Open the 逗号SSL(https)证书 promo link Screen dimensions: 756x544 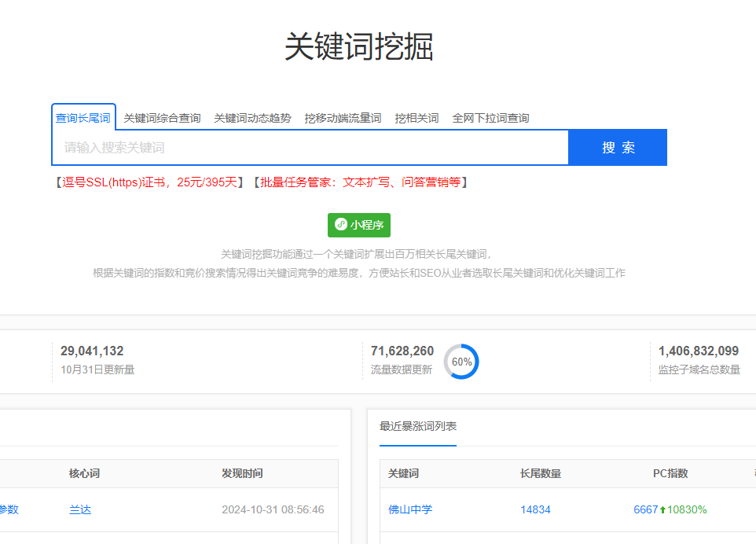point(149,182)
